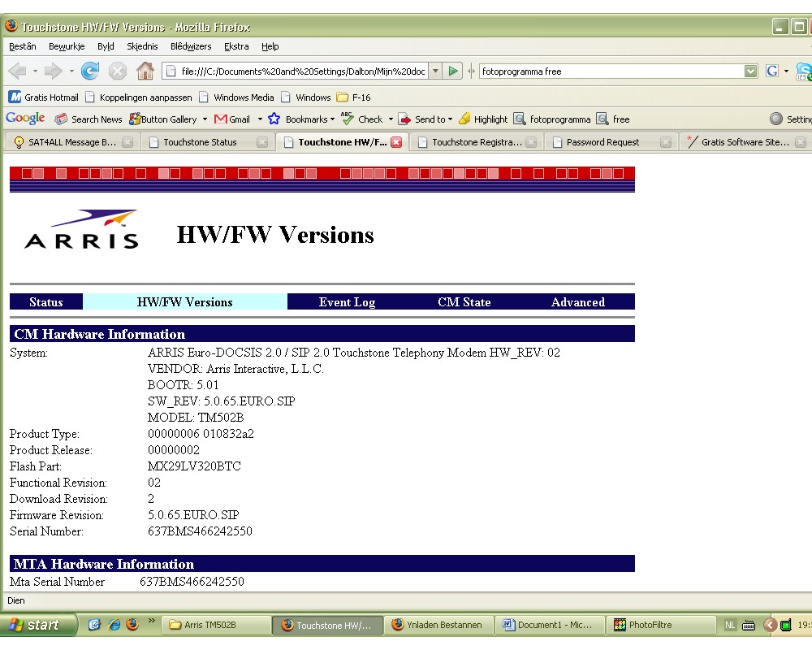The height and width of the screenshot is (650, 812).
Task: Switch to the Touchstone Status tab
Action: tap(207, 142)
